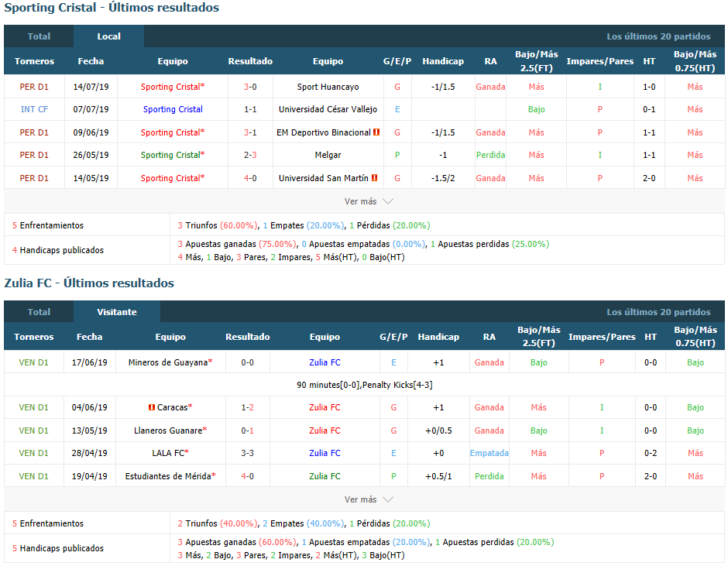The width and height of the screenshot is (728, 566).
Task: Open the 3-3 result for LALA FC match
Action: click(x=248, y=453)
